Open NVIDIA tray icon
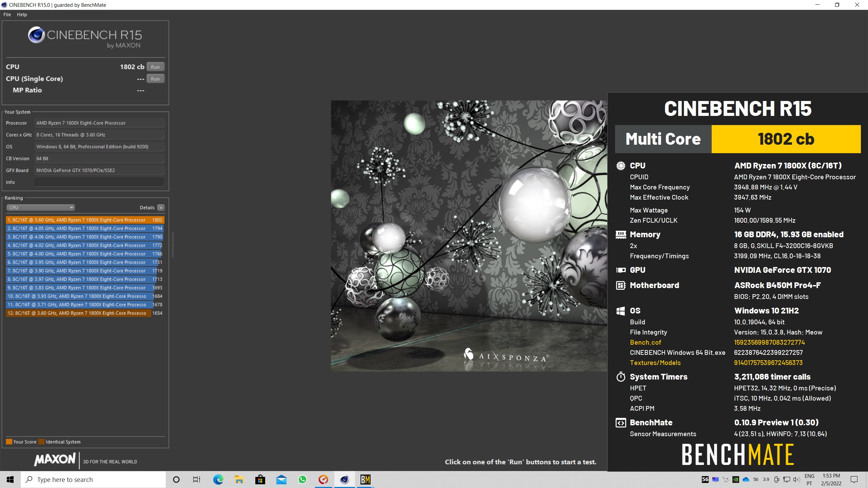The height and width of the screenshot is (488, 868). click(736, 480)
